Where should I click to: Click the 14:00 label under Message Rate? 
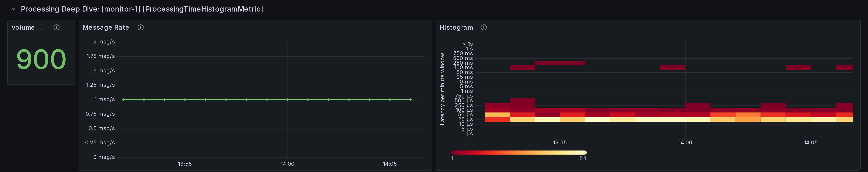(x=288, y=164)
